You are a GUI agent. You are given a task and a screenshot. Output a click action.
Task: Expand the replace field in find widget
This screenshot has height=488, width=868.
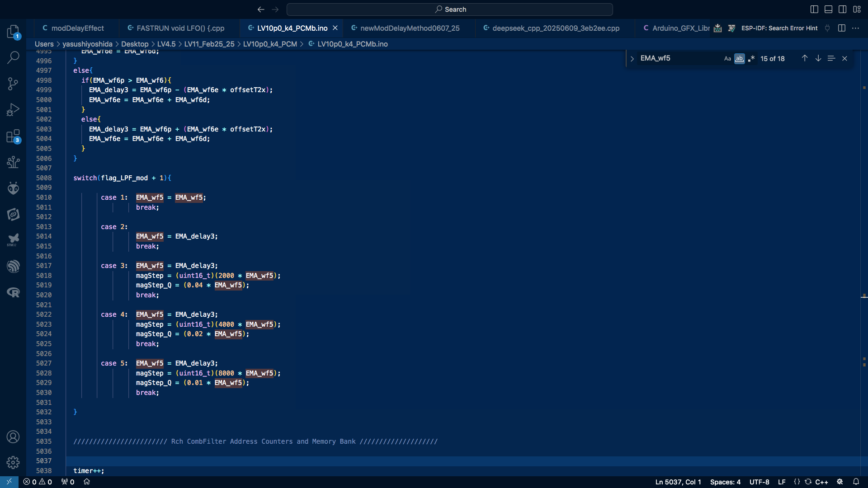click(x=632, y=59)
